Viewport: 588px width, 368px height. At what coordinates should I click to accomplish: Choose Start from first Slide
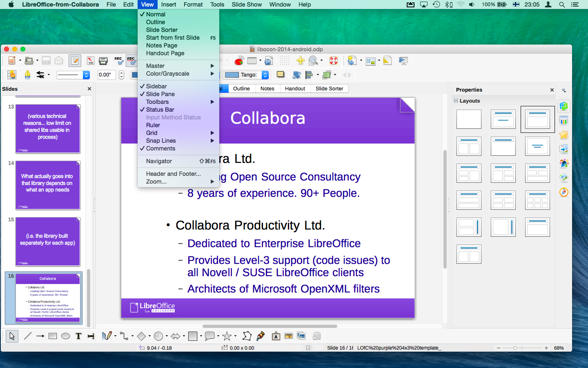pos(178,38)
